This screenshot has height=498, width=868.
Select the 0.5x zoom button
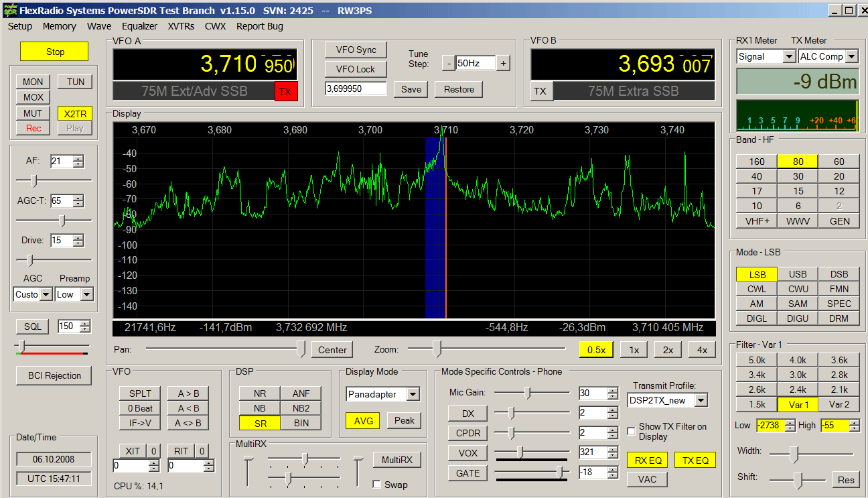pos(596,350)
